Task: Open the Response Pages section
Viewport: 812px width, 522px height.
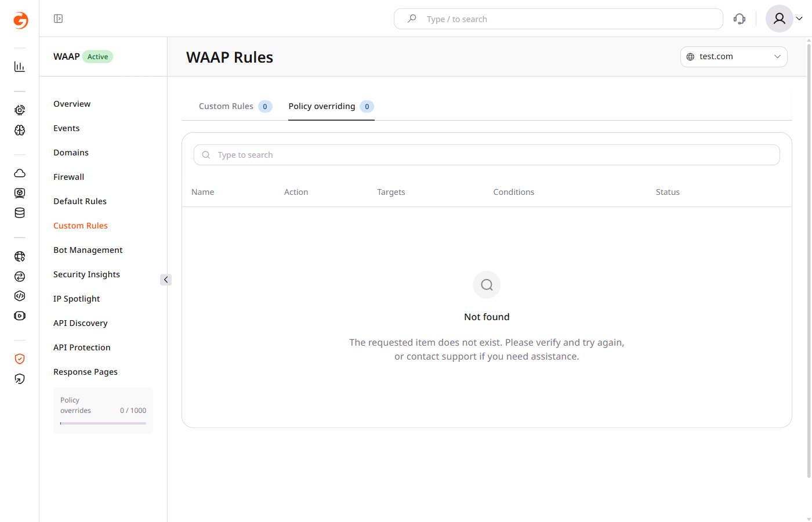Action: click(x=85, y=372)
